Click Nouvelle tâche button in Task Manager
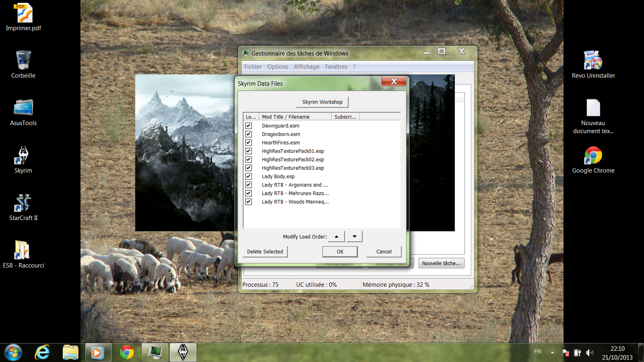Viewport: 644px width, 362px height. (x=441, y=263)
